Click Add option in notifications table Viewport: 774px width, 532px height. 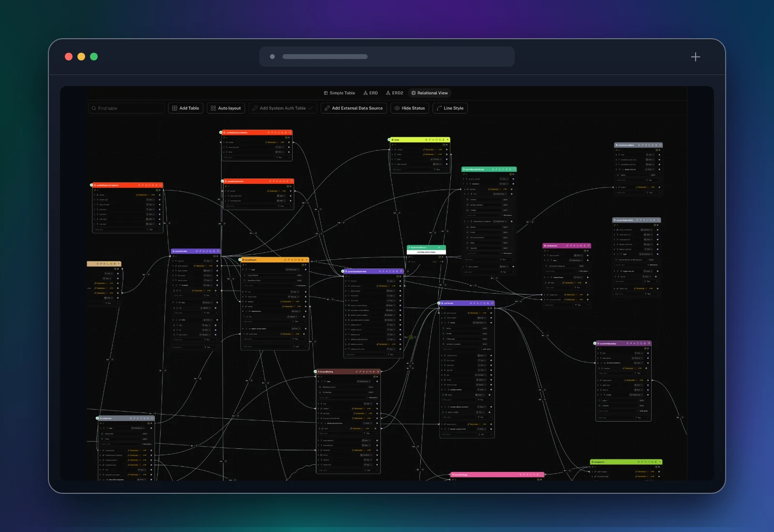click(583, 271)
